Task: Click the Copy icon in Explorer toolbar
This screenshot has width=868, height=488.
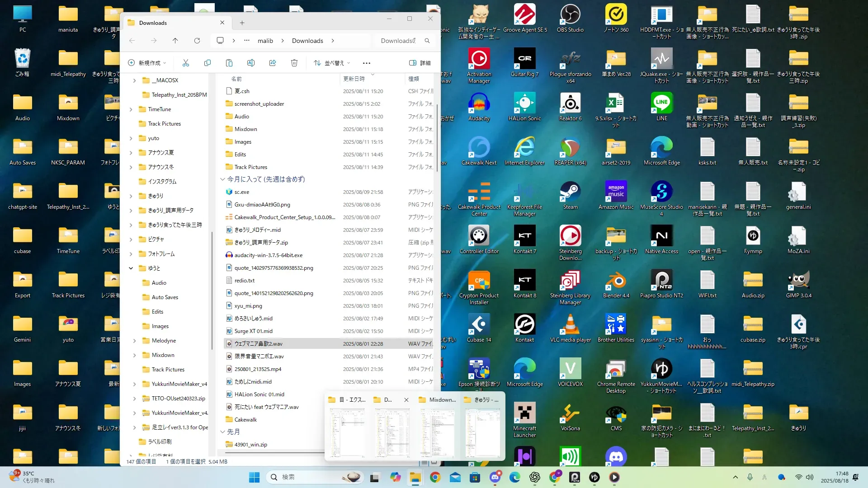Action: [208, 63]
